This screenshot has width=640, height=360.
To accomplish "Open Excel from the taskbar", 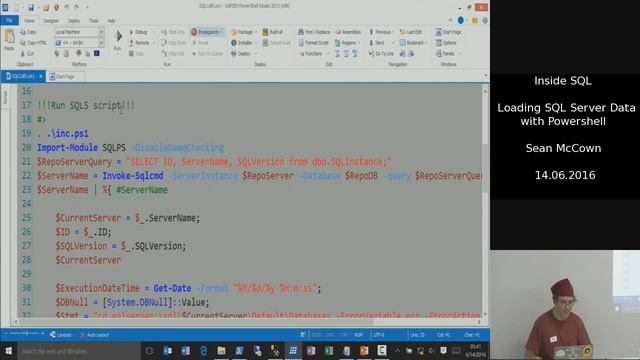I will pyautogui.click(x=329, y=351).
